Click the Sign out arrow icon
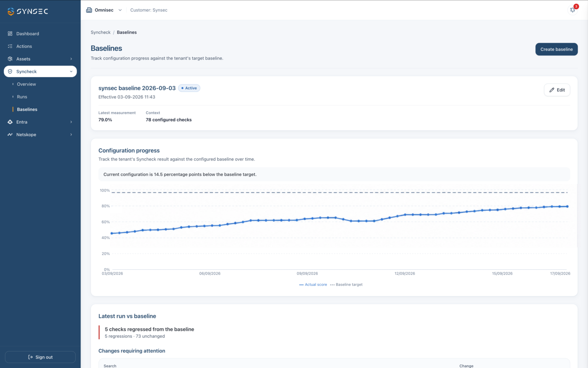Viewport: 588px width, 368px height. (30, 357)
